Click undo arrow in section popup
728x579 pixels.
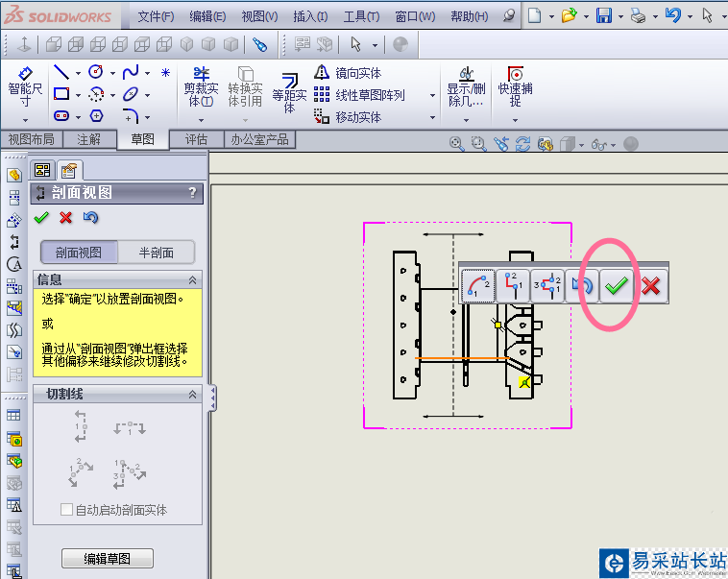(x=582, y=286)
